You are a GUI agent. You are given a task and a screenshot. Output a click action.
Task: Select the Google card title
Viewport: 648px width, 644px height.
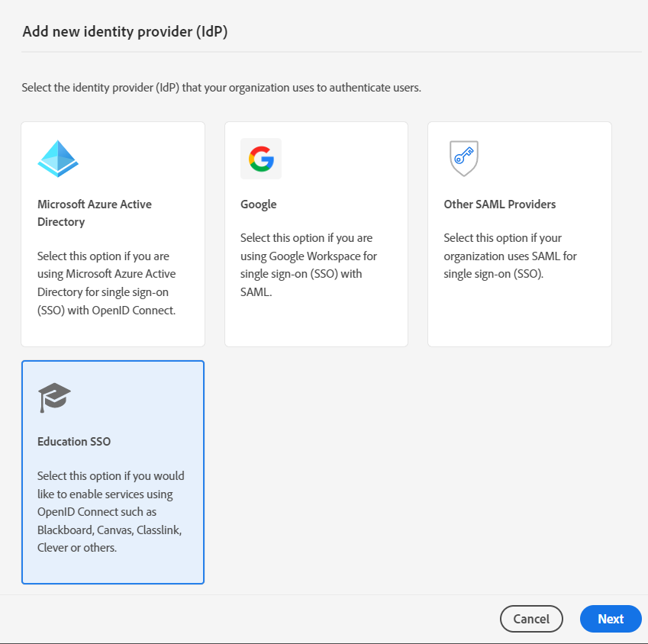pos(259,204)
